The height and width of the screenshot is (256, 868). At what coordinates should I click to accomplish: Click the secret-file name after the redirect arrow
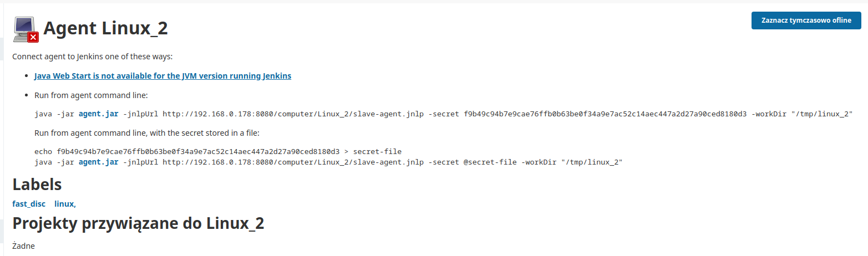click(x=377, y=151)
